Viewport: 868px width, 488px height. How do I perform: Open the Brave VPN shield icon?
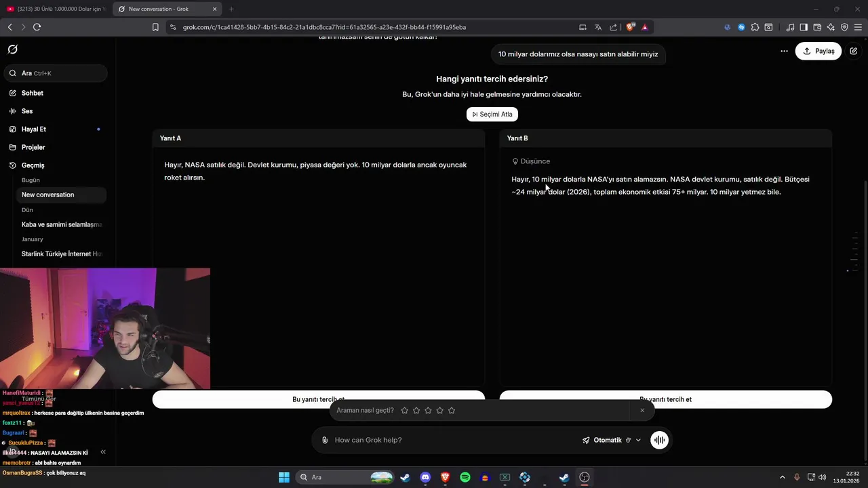844,27
